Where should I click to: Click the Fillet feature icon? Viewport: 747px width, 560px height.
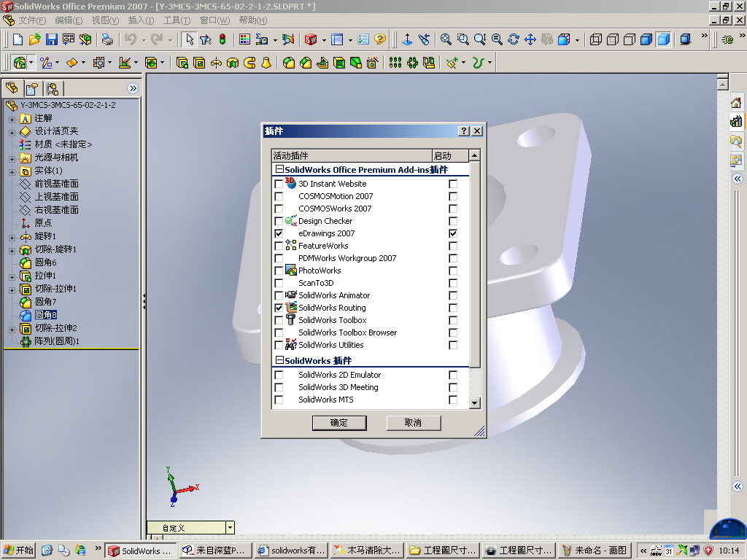(289, 63)
